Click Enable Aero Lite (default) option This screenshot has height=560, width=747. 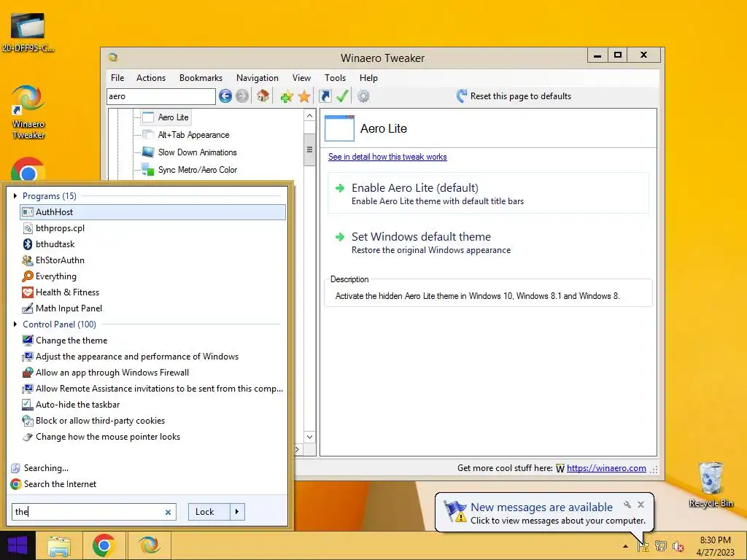click(488, 193)
